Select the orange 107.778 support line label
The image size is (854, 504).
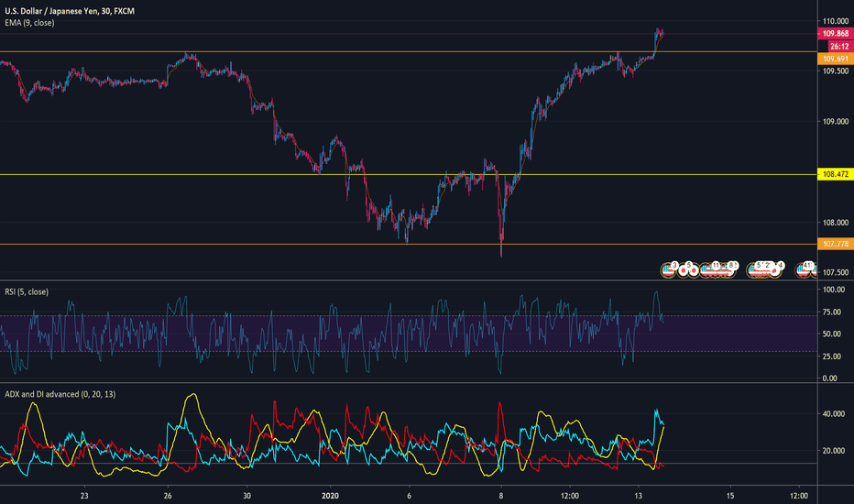pyautogui.click(x=834, y=244)
